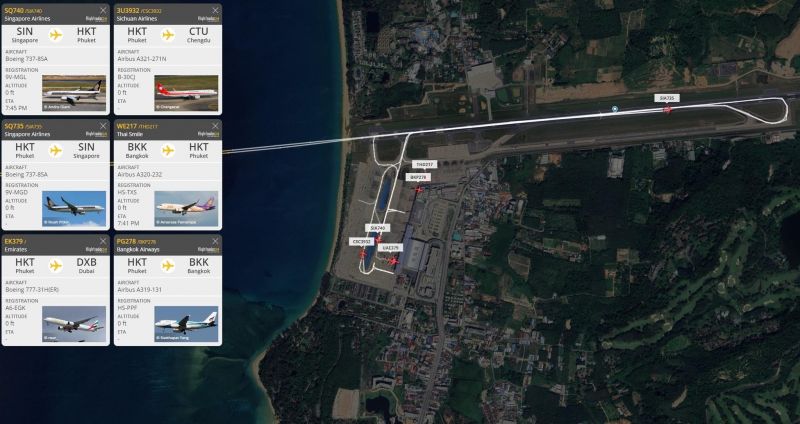The height and width of the screenshot is (424, 800).
Task: Open the Bangkok Airways A319 photo thumbnail
Action: (186, 323)
